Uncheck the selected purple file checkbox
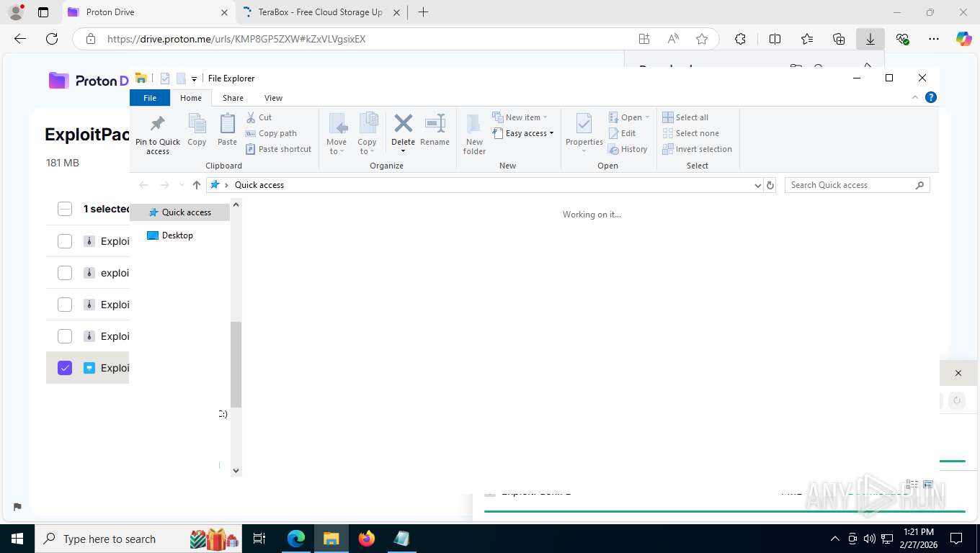 [65, 368]
